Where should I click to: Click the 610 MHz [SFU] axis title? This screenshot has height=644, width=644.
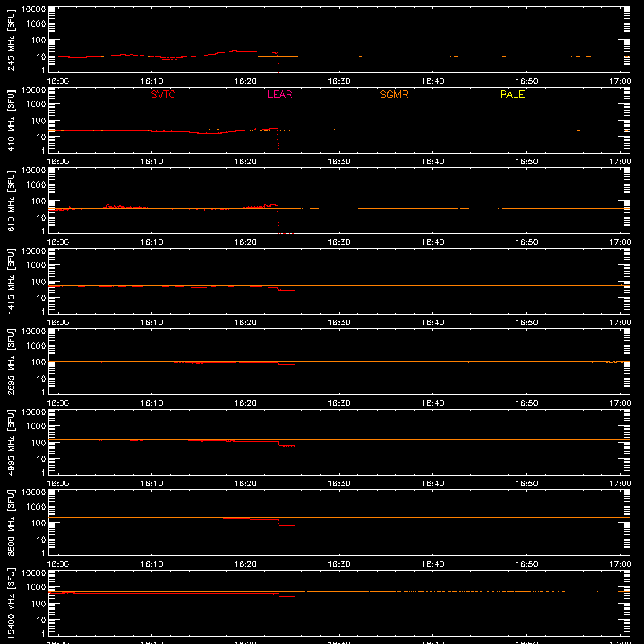tap(11, 200)
